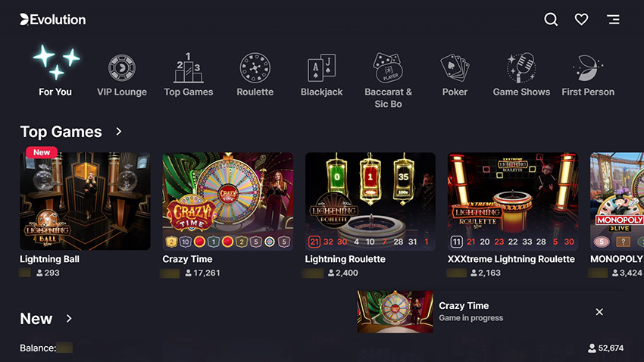This screenshot has width=644, height=362.
Task: Open favorites with the heart icon
Action: 581,19
